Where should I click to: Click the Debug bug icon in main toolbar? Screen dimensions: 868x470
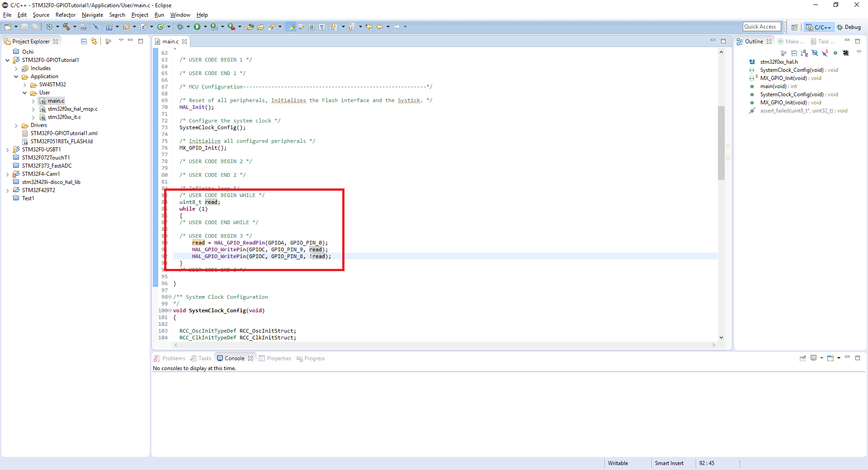pyautogui.click(x=180, y=27)
